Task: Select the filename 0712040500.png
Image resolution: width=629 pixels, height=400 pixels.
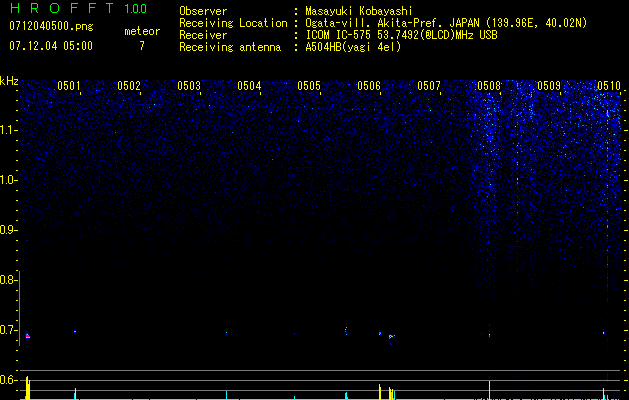Action: 51,27
